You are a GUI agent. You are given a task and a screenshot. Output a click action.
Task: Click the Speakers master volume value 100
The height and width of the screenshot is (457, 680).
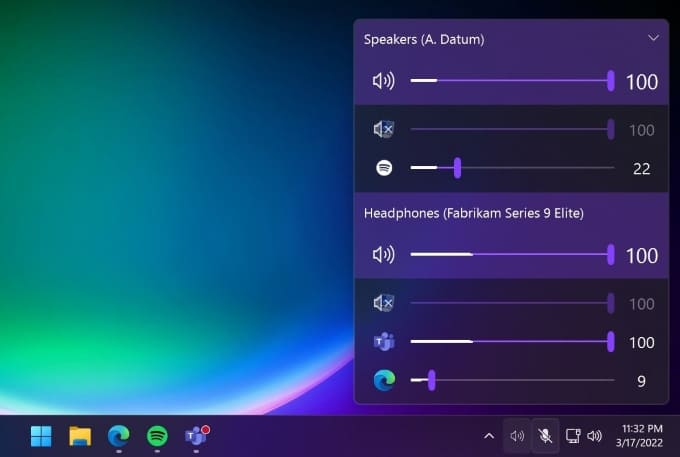tap(642, 82)
